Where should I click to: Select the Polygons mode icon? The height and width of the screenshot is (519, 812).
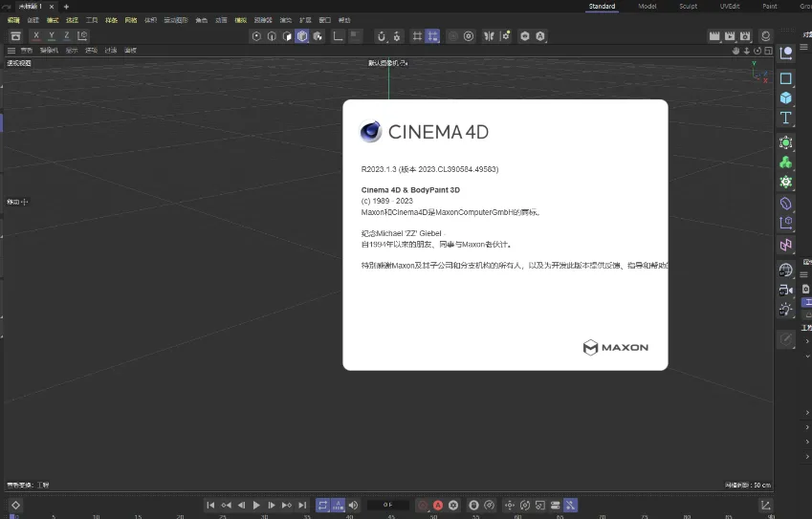coord(287,36)
